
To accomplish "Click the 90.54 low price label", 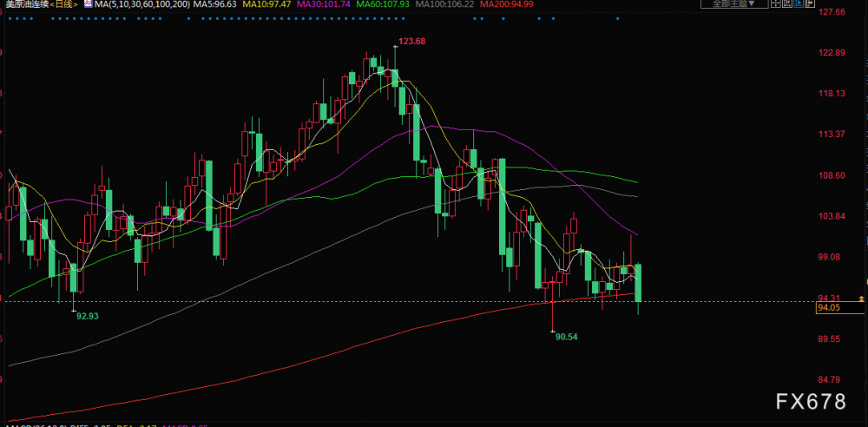I will click(566, 336).
